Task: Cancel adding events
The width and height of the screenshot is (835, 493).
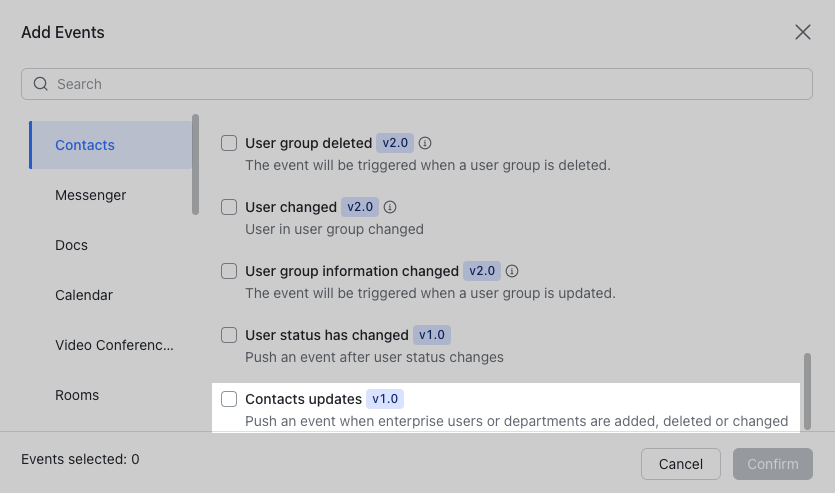Action: click(681, 464)
